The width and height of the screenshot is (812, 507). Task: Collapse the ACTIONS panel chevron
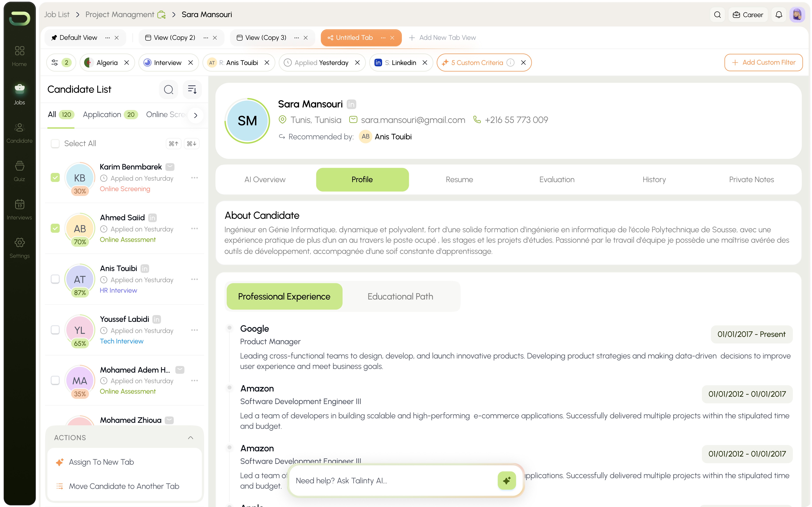click(191, 438)
